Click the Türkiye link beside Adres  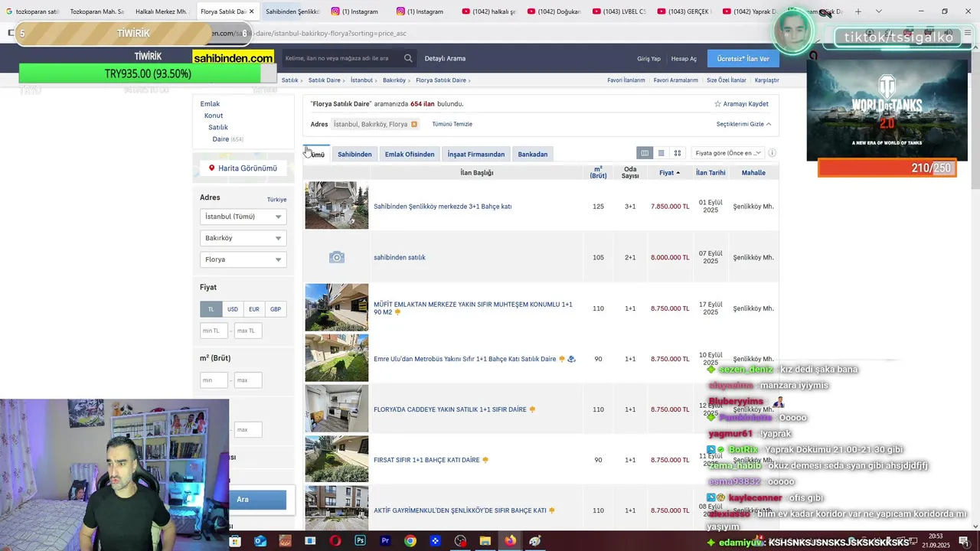(x=276, y=200)
